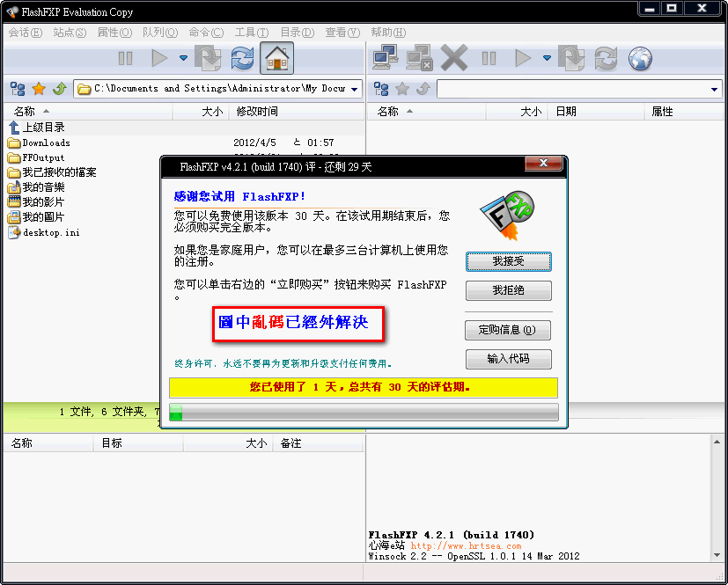Open the left pane transfer dropdown arrow

183,58
